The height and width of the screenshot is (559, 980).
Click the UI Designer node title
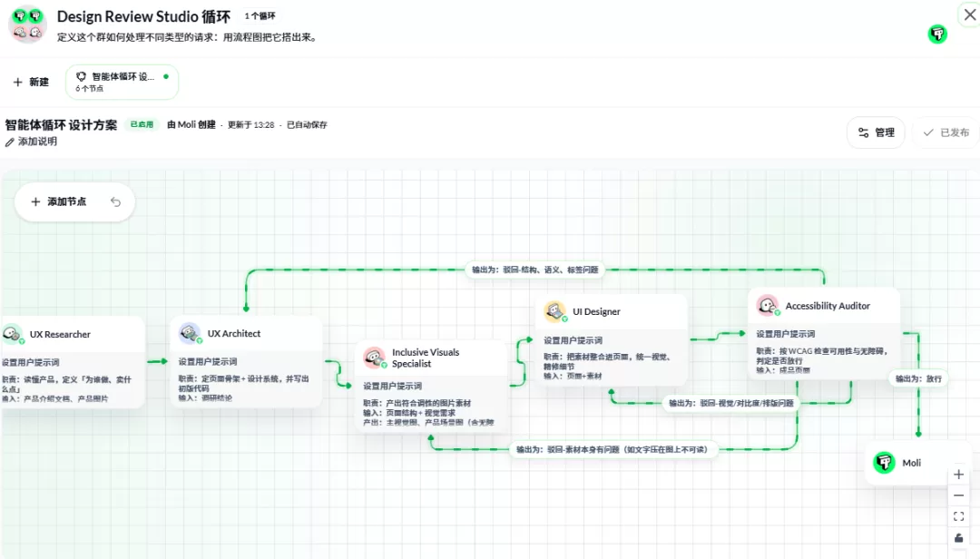pos(596,311)
